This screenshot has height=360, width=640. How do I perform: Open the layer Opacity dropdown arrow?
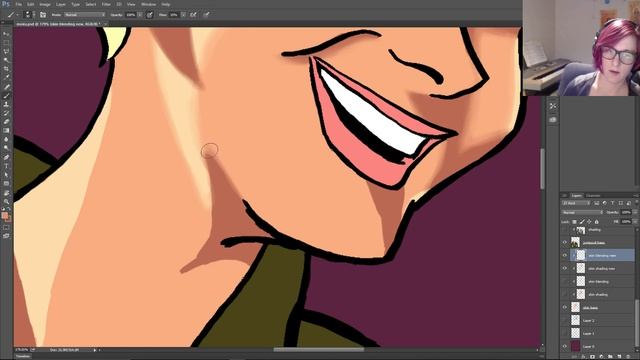[635, 212]
